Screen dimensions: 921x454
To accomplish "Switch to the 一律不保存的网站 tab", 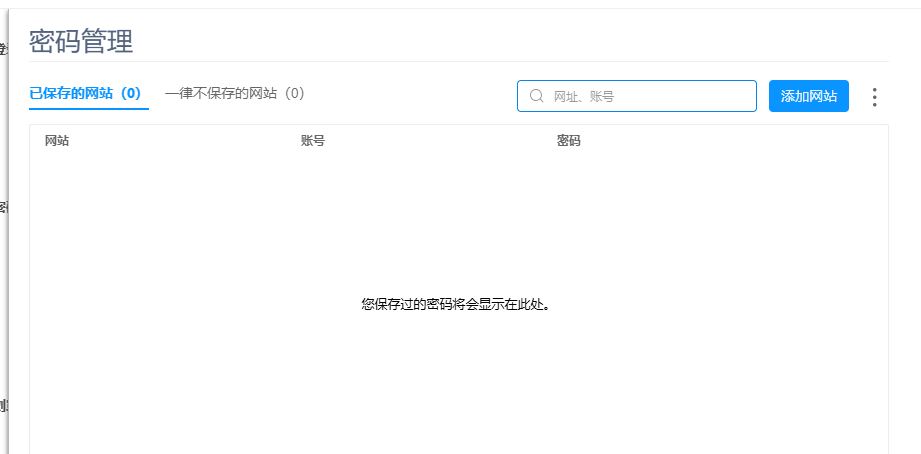I will click(235, 93).
